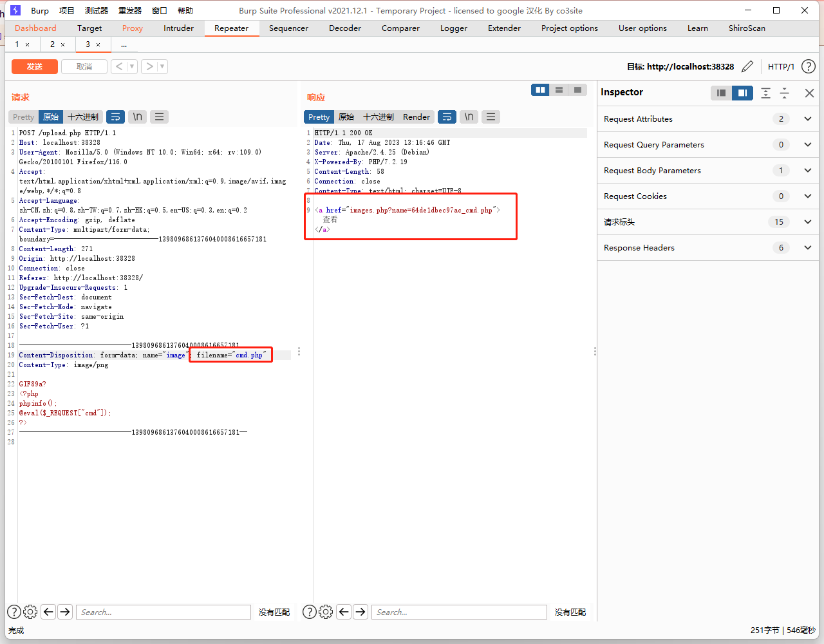Screen dimensions: 824x644
Task: Collapse all Inspector sections icon
Action: tap(784, 93)
